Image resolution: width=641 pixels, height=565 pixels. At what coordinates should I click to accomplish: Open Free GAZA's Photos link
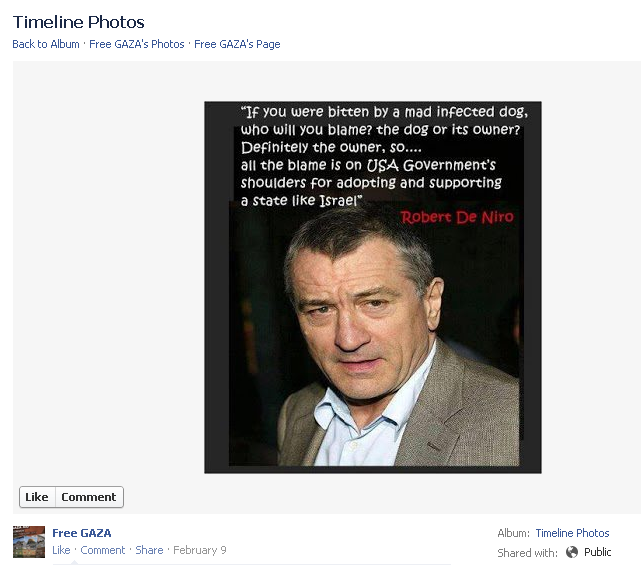click(x=137, y=44)
